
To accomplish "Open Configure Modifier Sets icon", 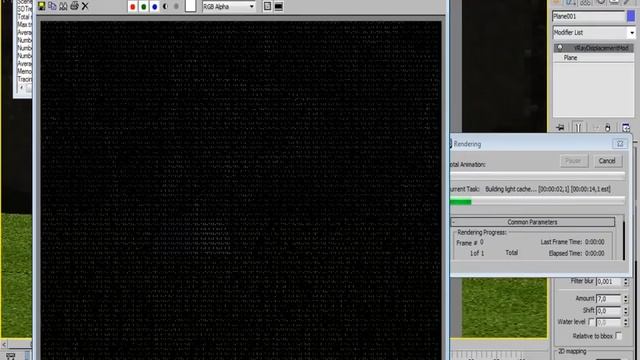I will 626,128.
